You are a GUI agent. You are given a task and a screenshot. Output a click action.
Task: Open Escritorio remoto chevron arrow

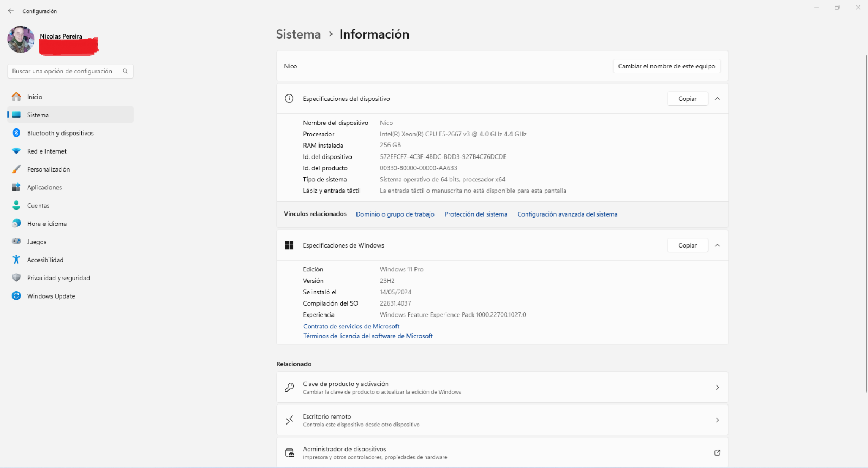[717, 420]
